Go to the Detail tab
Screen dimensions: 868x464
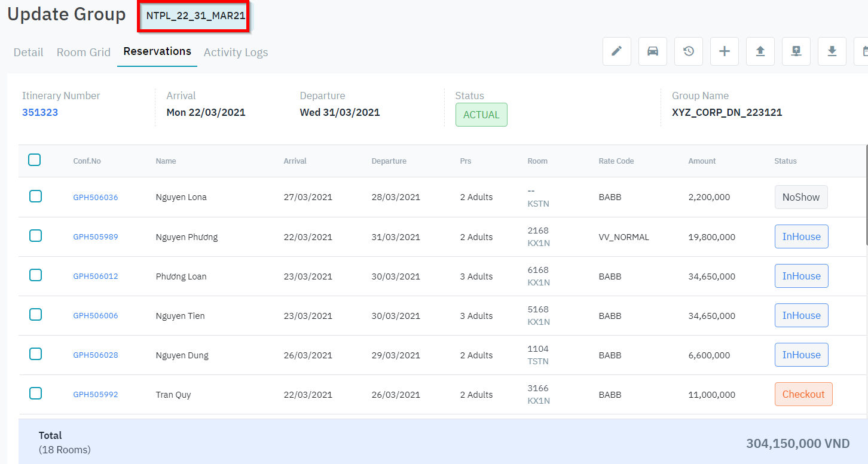tap(28, 53)
